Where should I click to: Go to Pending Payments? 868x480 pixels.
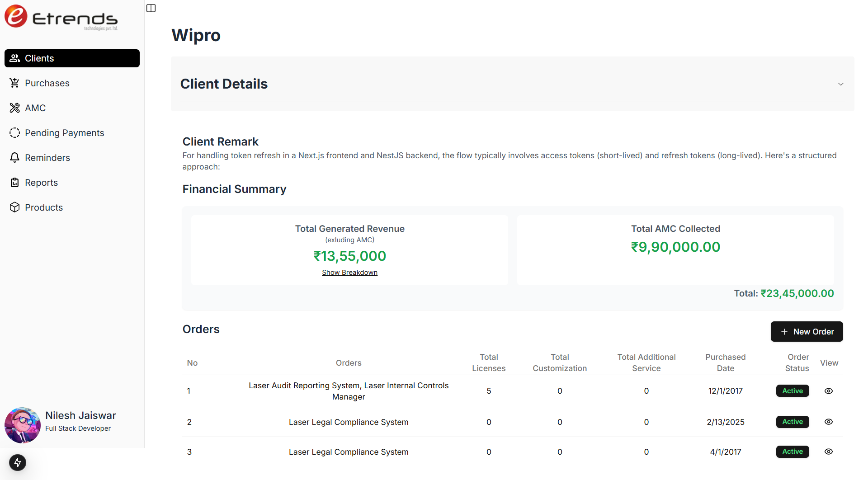(72, 133)
